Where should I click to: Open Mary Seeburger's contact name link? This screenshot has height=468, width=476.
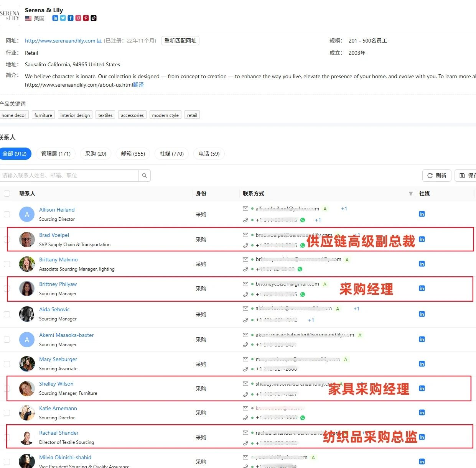58,359
